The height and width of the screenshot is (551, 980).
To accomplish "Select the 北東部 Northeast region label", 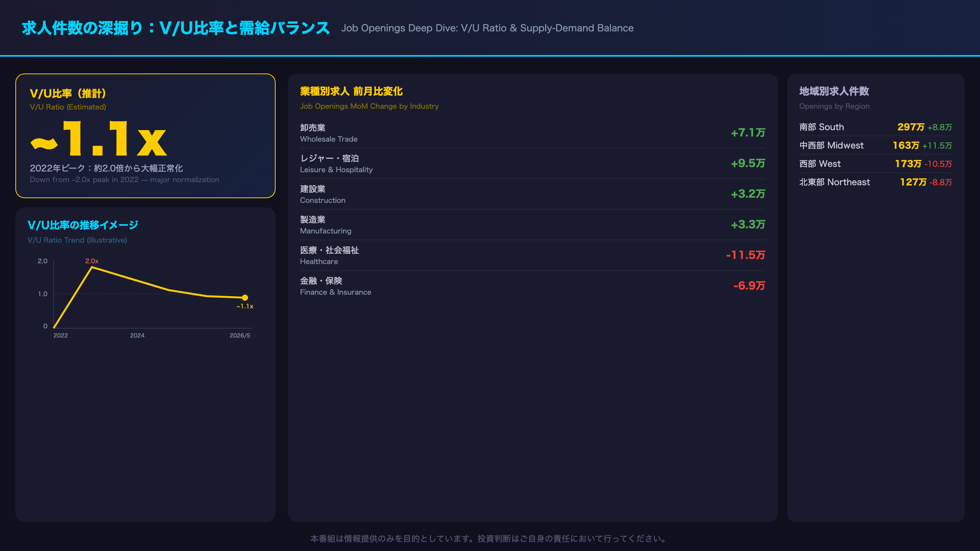I will [x=835, y=182].
